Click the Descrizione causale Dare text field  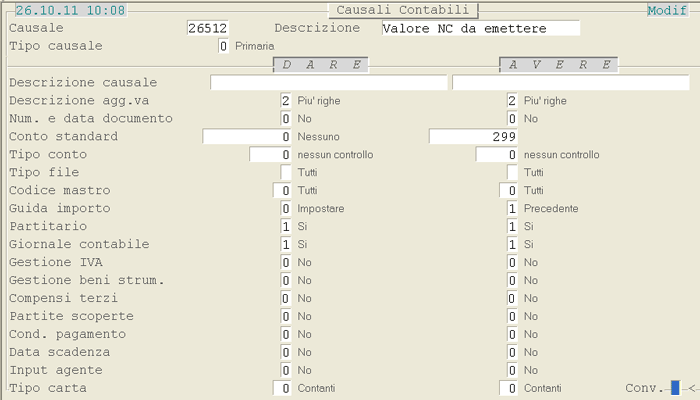[328, 83]
